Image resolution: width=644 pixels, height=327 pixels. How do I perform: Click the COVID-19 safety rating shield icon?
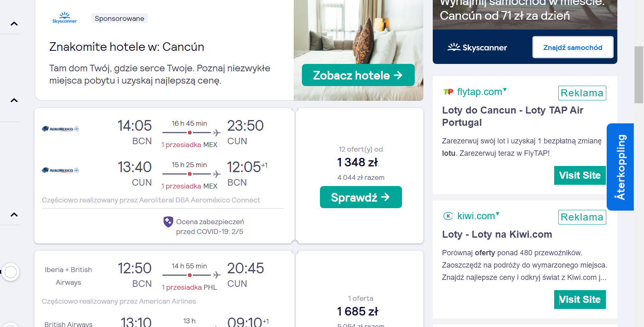168,222
